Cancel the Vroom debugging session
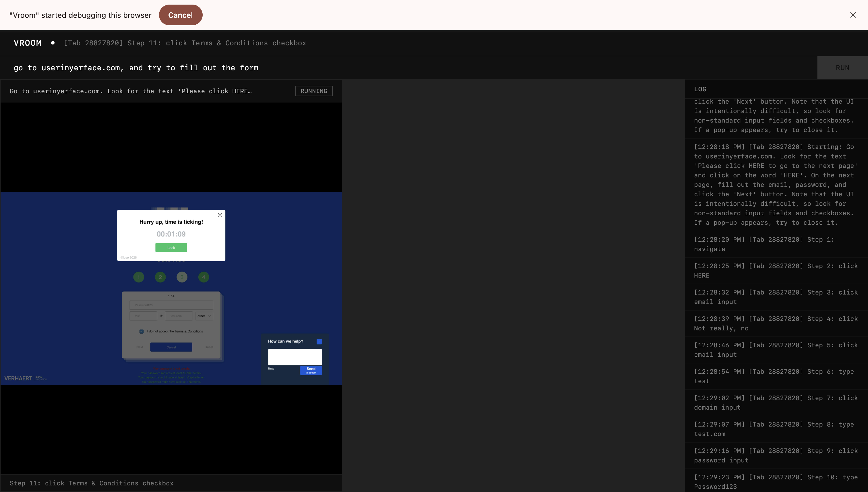The width and height of the screenshot is (868, 492). pos(181,15)
